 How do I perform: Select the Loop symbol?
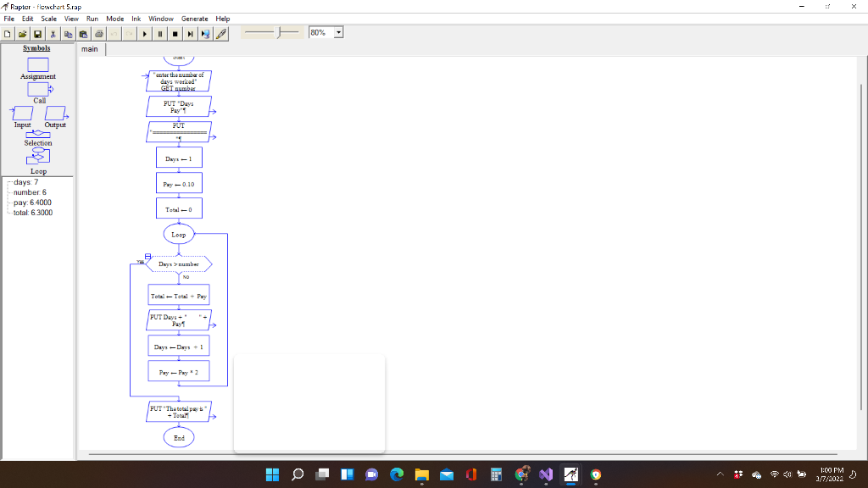tap(37, 157)
